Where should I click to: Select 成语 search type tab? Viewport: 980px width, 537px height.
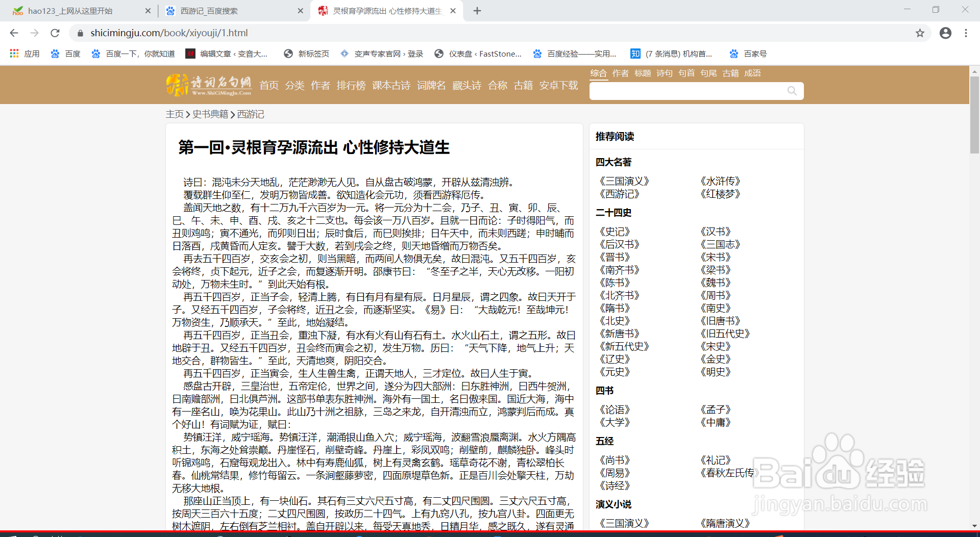752,73
